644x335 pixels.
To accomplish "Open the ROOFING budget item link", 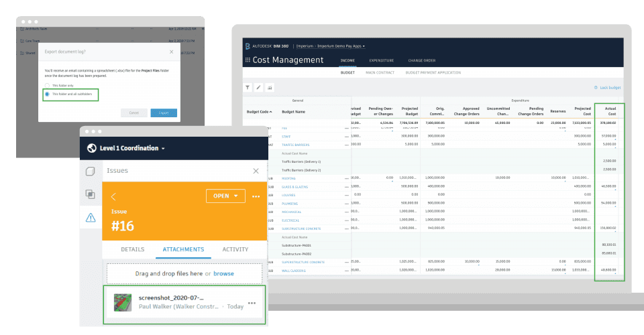I will coord(288,178).
